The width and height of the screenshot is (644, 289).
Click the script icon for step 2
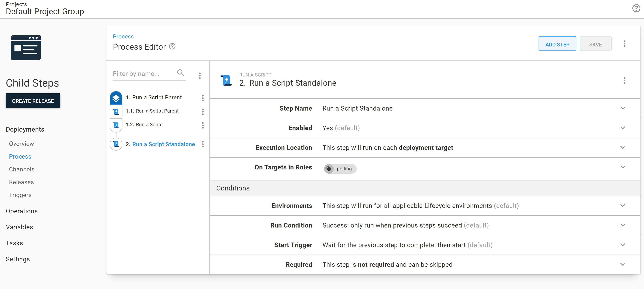pos(116,144)
